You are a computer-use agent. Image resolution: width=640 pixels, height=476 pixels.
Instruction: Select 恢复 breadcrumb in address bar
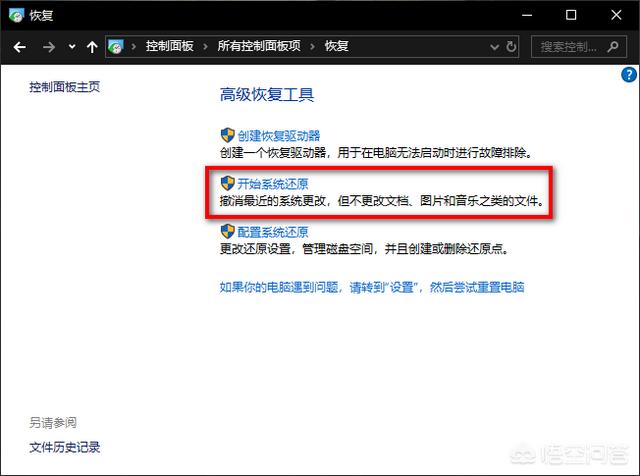click(336, 46)
